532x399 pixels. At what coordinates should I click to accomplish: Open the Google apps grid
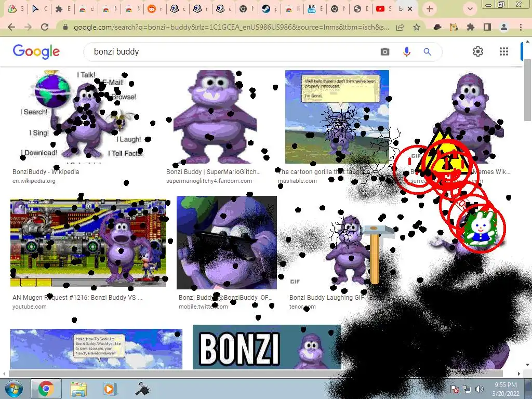pos(504,51)
